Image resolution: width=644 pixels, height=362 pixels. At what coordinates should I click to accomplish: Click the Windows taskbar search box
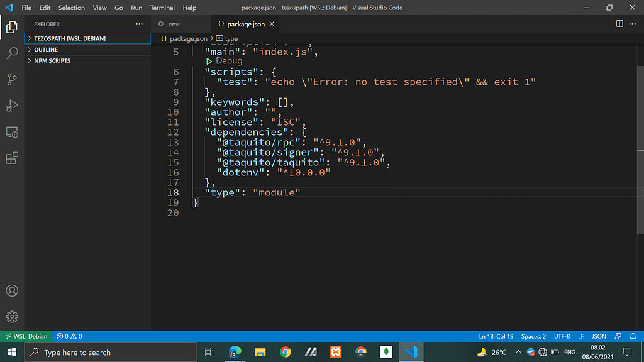coord(111,352)
